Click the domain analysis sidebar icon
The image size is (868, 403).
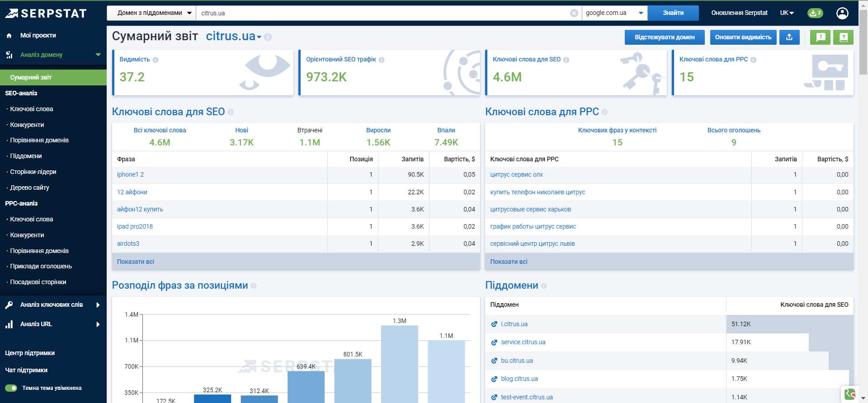9,55
